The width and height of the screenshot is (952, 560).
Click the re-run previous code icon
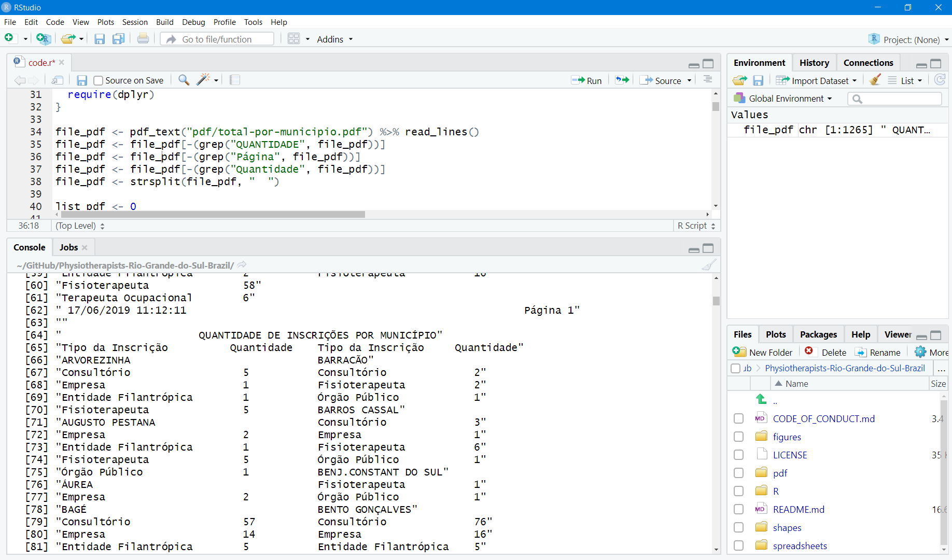pos(622,80)
